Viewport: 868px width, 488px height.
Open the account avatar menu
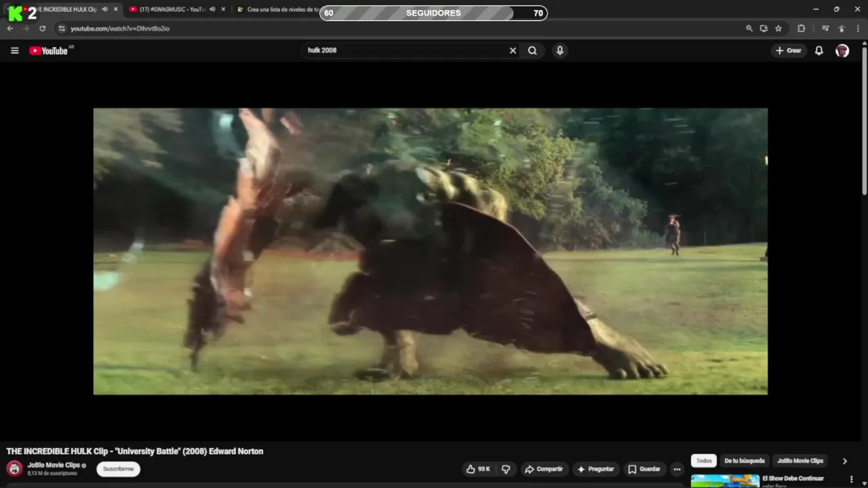click(842, 51)
